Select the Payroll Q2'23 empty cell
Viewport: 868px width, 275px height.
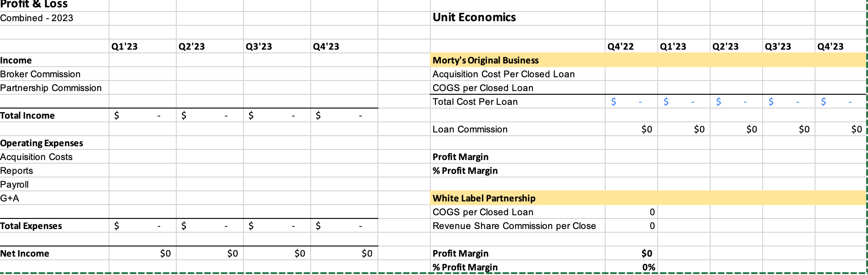pyautogui.click(x=210, y=184)
